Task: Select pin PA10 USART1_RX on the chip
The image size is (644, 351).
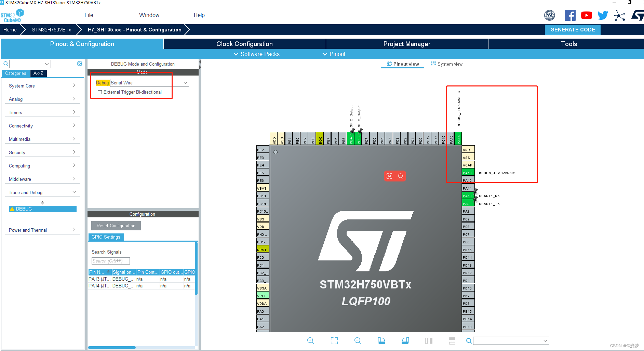Action: (468, 196)
